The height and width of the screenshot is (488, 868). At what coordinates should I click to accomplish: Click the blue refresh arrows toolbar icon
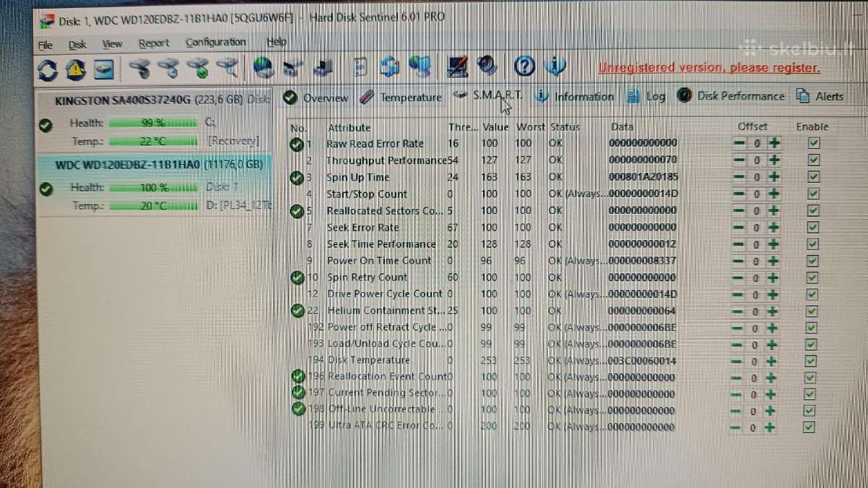48,69
